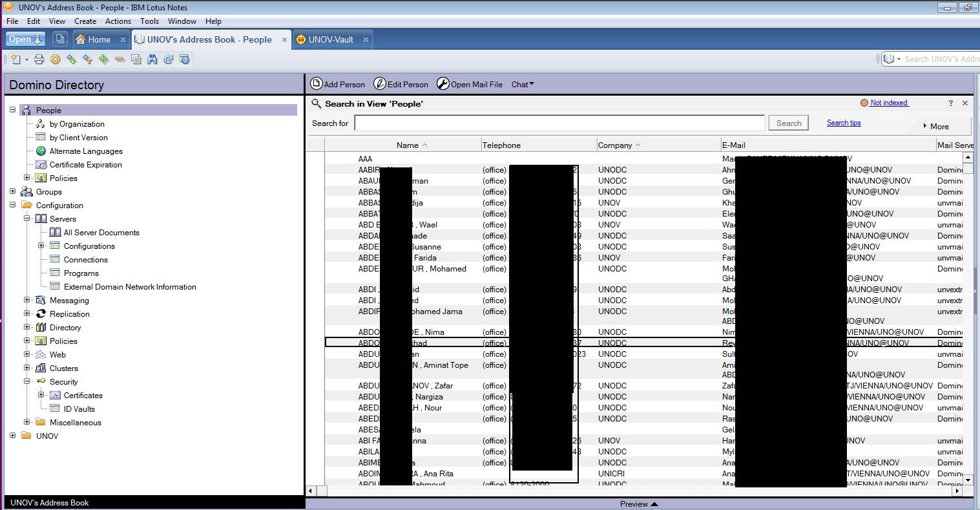Click the vertical scrollbar down arrow

click(x=968, y=480)
